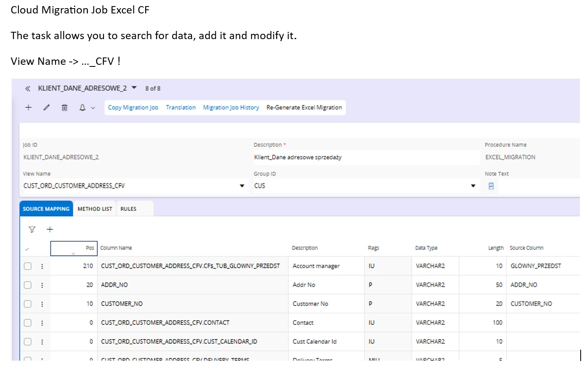Click the double-chevron back arrow
588x370 pixels.
(28, 88)
